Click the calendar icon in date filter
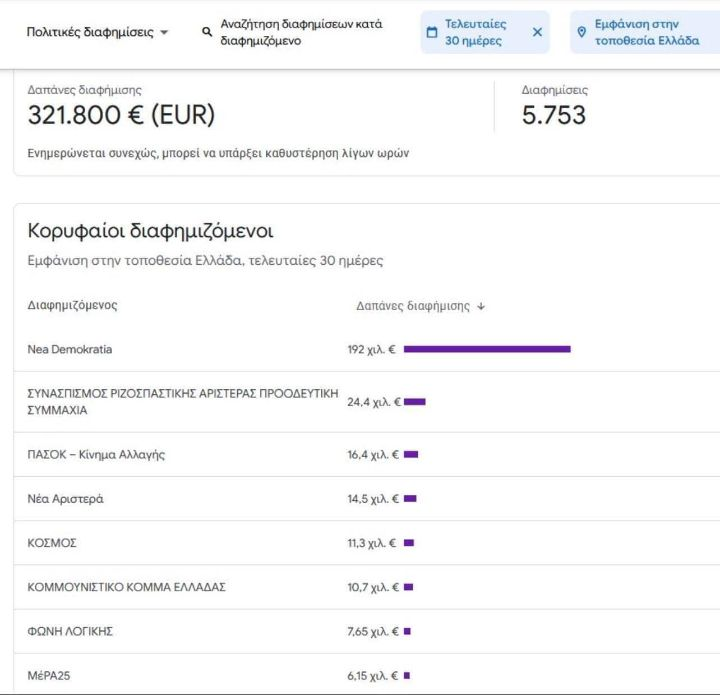 [x=432, y=32]
